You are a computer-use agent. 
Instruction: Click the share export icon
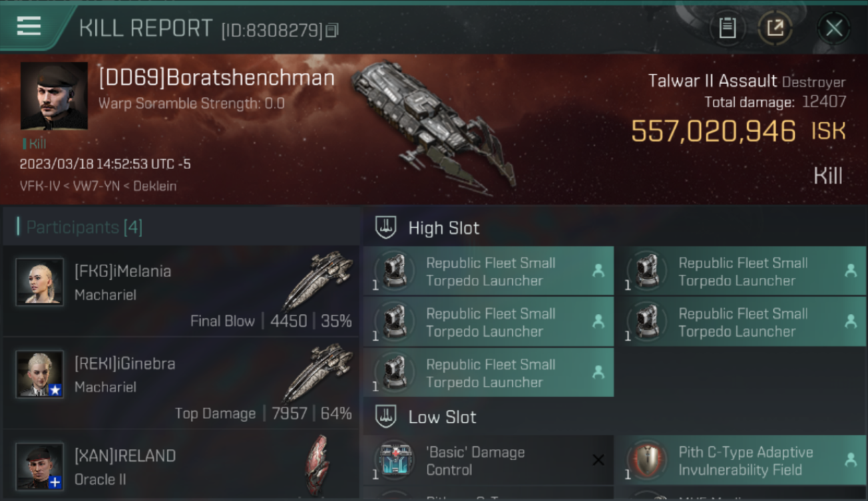pyautogui.click(x=775, y=28)
